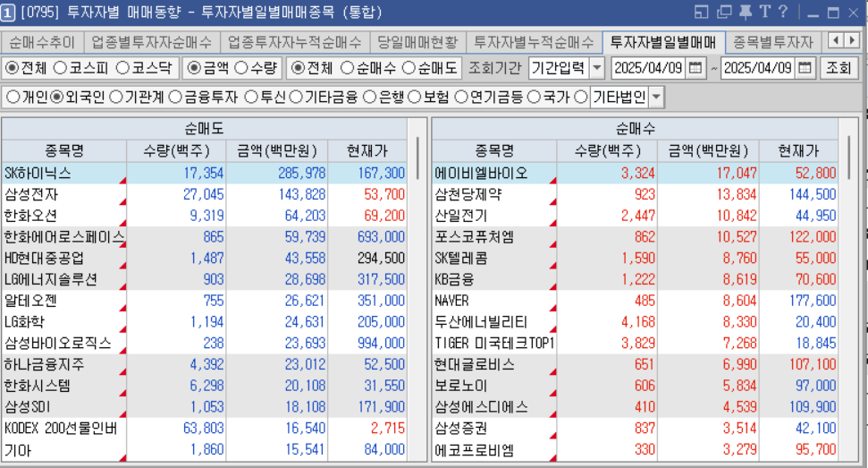This screenshot has width=868, height=468.
Task: Select the 수량 radio button
Action: [x=241, y=68]
